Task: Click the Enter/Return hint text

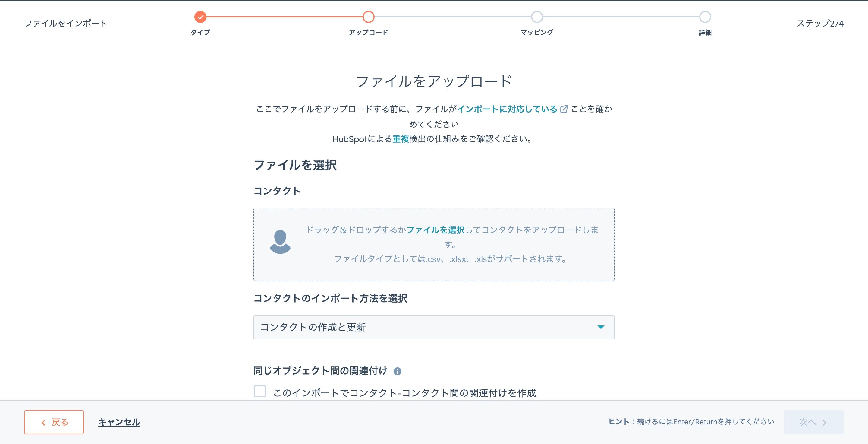Action: (x=691, y=422)
